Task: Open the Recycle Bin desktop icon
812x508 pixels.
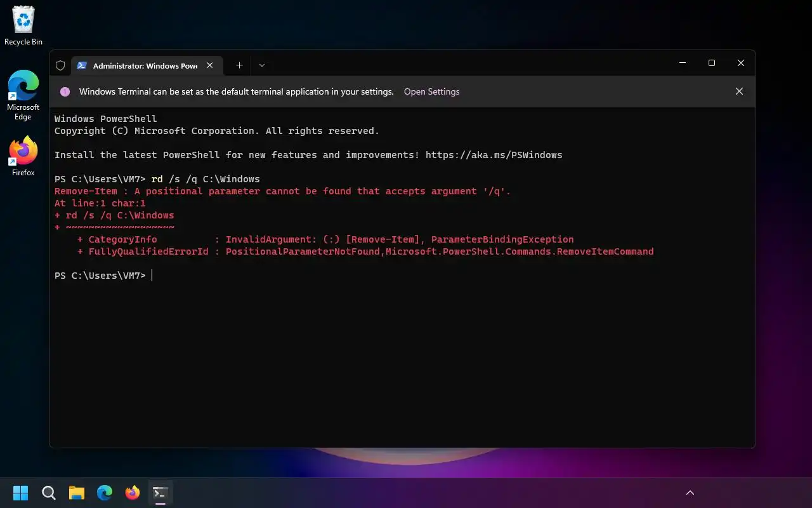Action: point(23,25)
